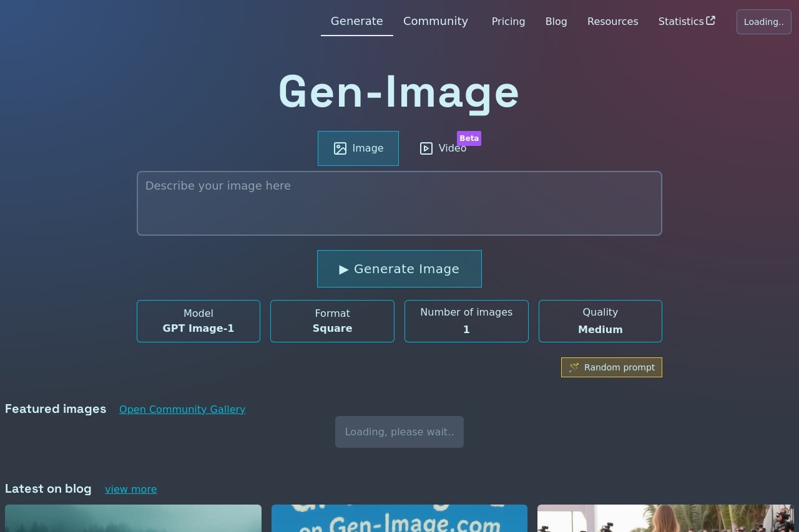
Task: Open the Quality Medium selector
Action: (x=600, y=321)
